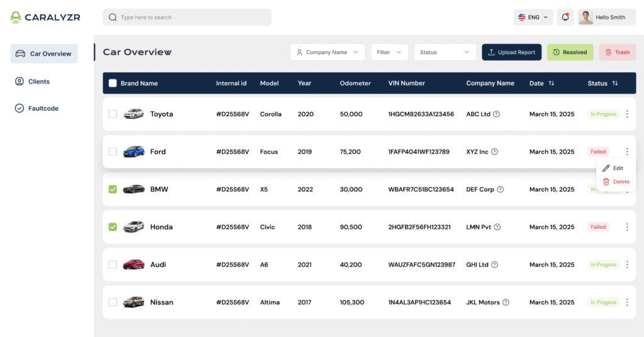Screen dimensions: 644x337
Task: Click the Trash button
Action: (x=618, y=52)
